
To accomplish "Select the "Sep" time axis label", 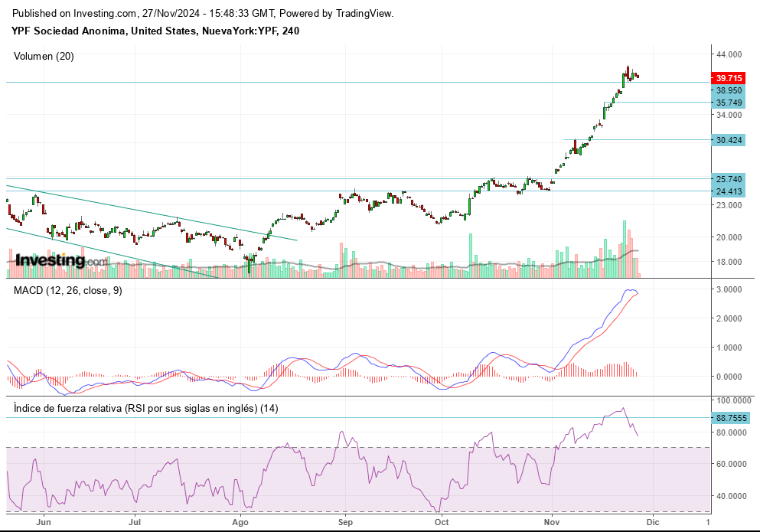I will 345,522.
